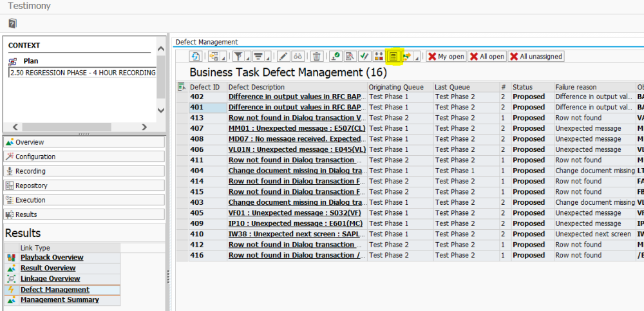Screen dimensions: 644x311
Task: Open defect IP10 Unexpected message E601(MC)
Action: click(x=295, y=223)
